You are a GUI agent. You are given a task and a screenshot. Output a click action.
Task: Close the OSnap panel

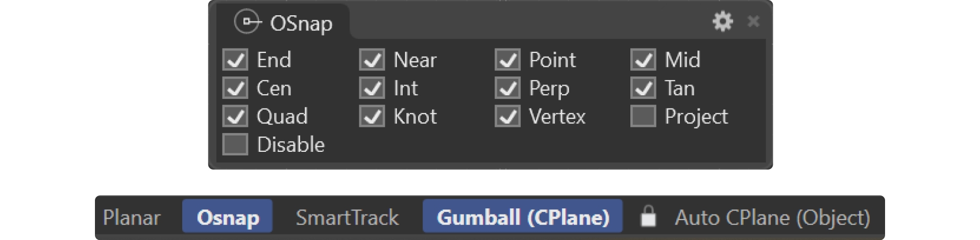753,21
